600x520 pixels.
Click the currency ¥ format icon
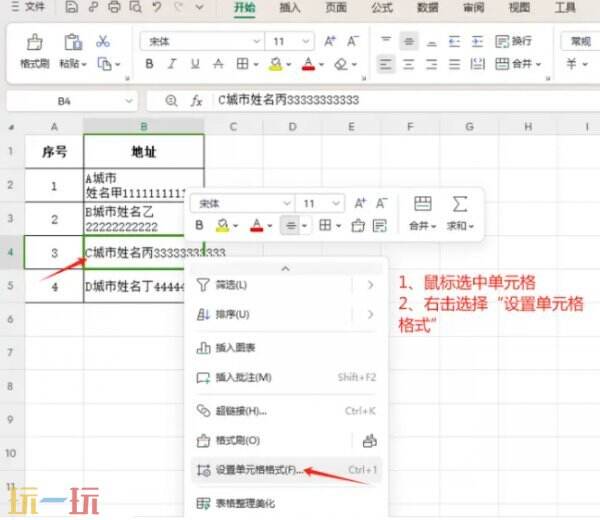coord(571,64)
